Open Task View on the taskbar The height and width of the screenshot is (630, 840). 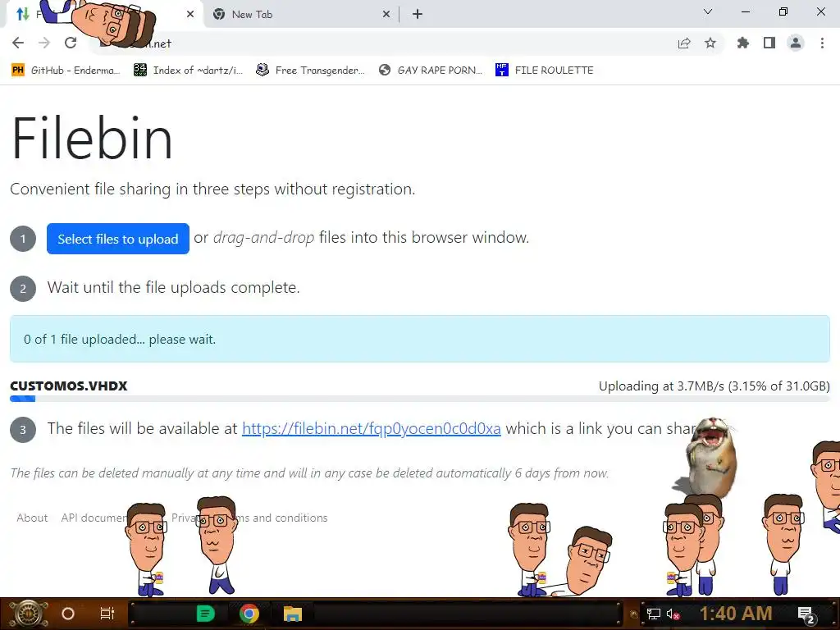(107, 614)
